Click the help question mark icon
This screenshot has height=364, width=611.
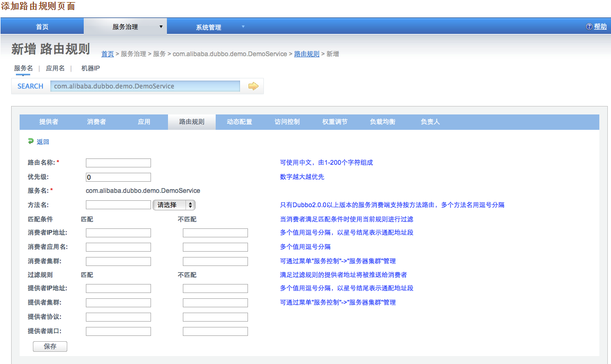(589, 26)
